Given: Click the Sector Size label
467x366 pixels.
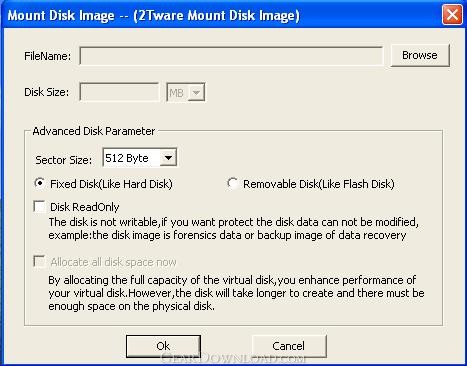Looking at the screenshot, I should point(64,160).
